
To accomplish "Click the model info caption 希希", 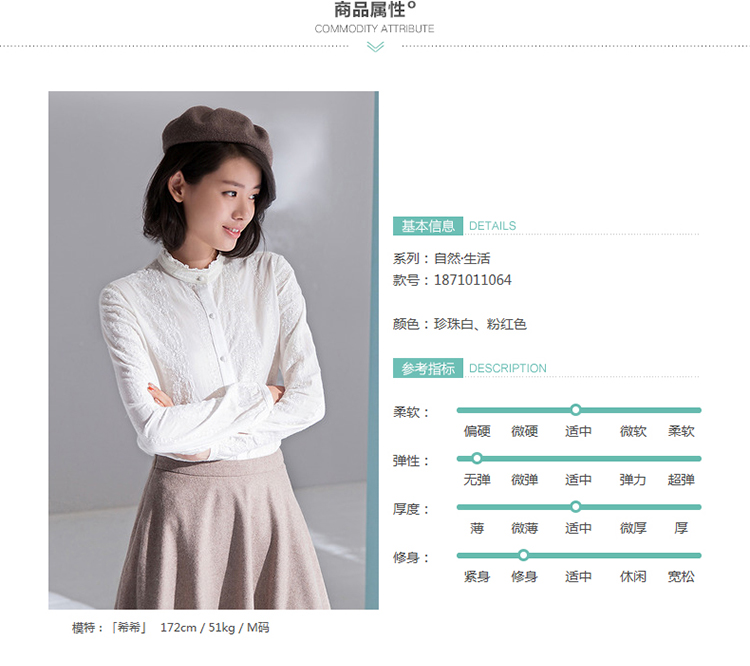I will pos(130,627).
